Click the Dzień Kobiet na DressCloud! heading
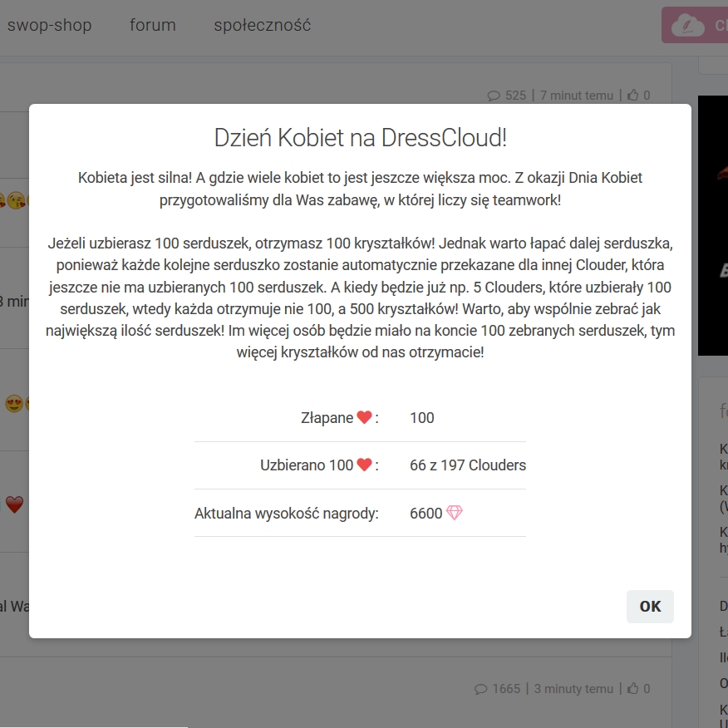The image size is (728, 728). click(360, 138)
